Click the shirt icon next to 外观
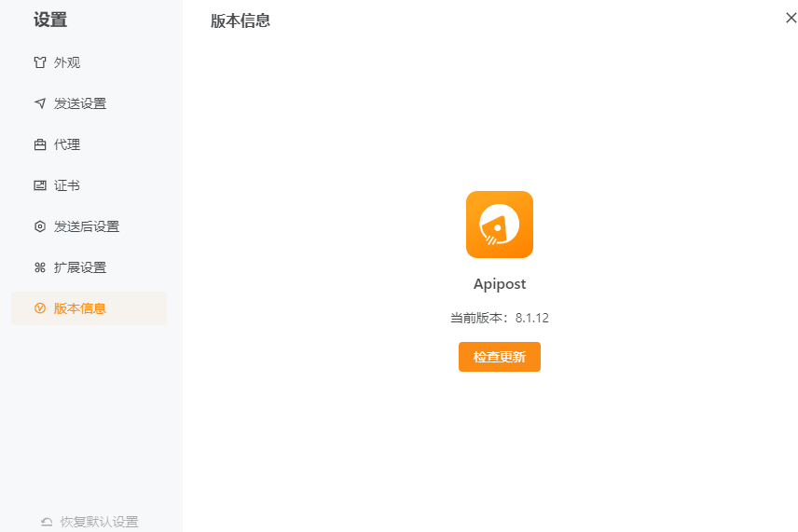This screenshot has height=532, width=798. [40, 62]
